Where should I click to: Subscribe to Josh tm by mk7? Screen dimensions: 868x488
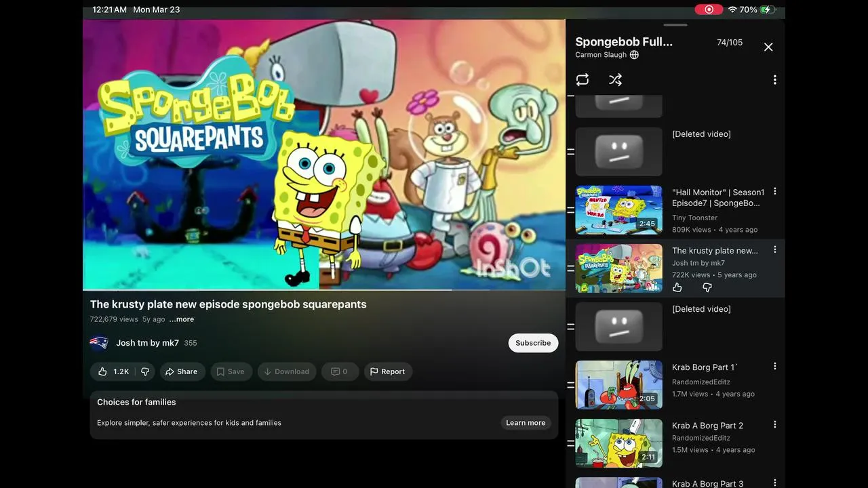point(533,343)
